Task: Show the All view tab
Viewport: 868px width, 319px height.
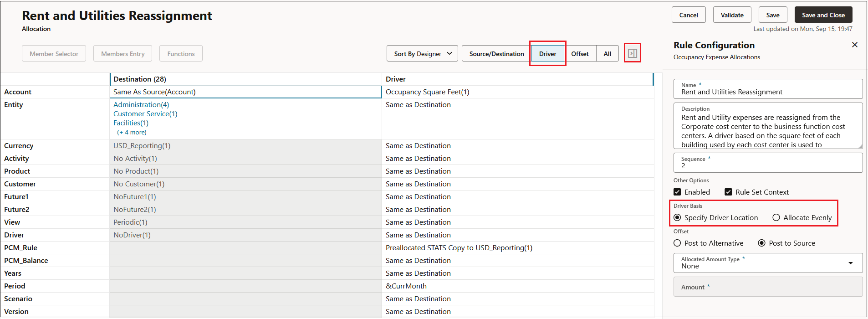Action: coord(607,54)
